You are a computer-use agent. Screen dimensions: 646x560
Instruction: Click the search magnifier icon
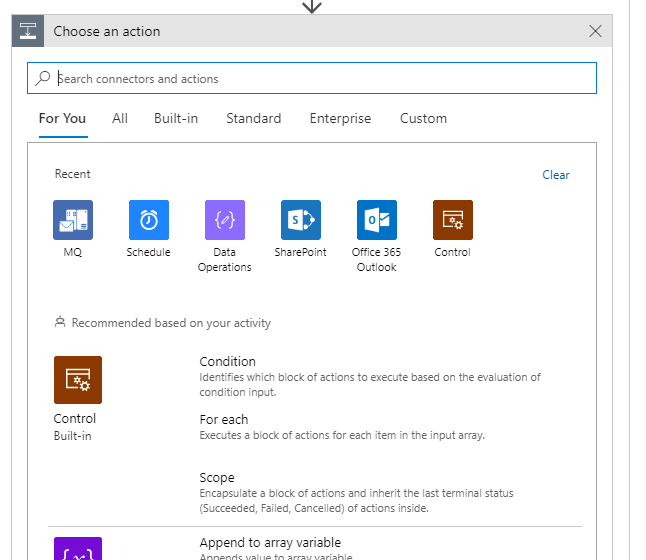click(x=42, y=78)
